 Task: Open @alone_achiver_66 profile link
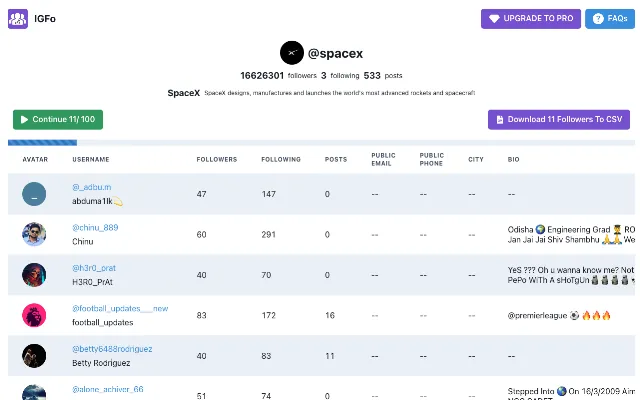click(108, 389)
